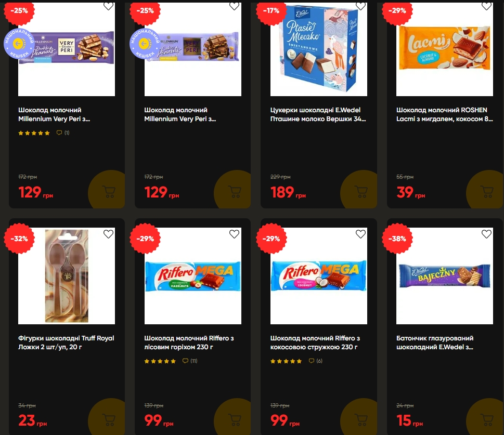Open Шоколад молочний ROSHEN Lacmi product title
Screen dimensions: 504x435
tap(444, 114)
